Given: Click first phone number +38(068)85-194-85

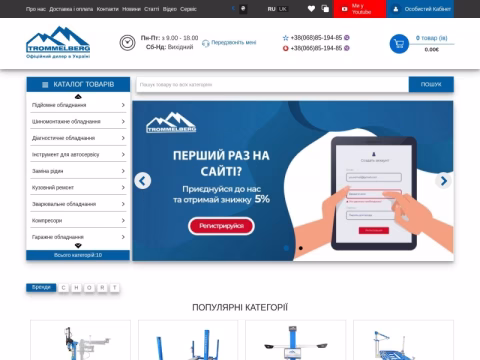Looking at the screenshot, I should pyautogui.click(x=316, y=38).
